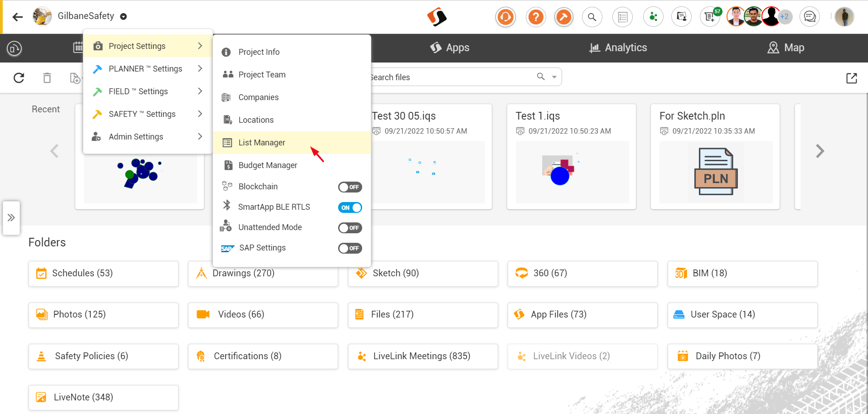Click the orange hammer tool icon
This screenshot has width=868, height=414.
click(x=563, y=17)
